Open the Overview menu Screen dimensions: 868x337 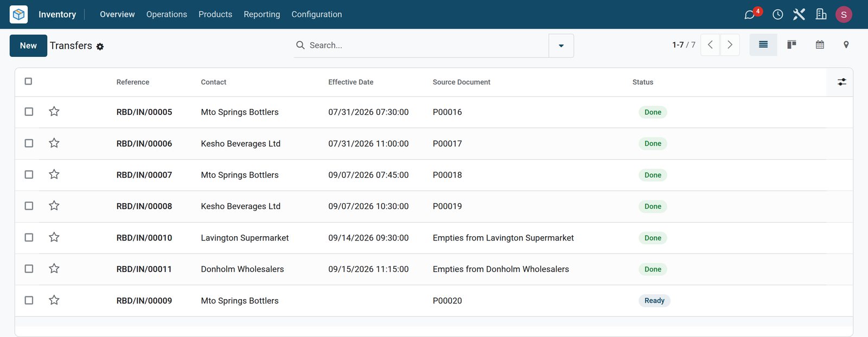pyautogui.click(x=117, y=15)
